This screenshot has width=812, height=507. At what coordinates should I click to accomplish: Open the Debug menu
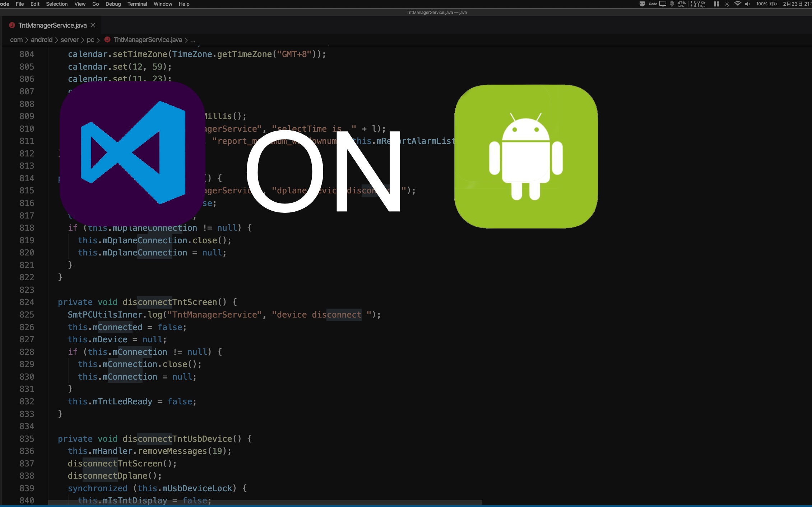click(113, 4)
